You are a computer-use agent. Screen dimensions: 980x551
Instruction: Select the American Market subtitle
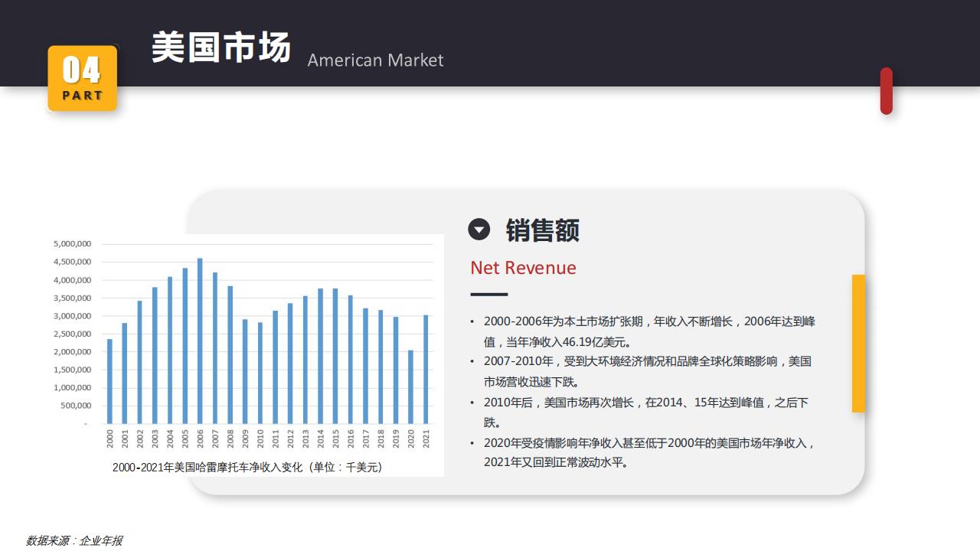[x=375, y=60]
